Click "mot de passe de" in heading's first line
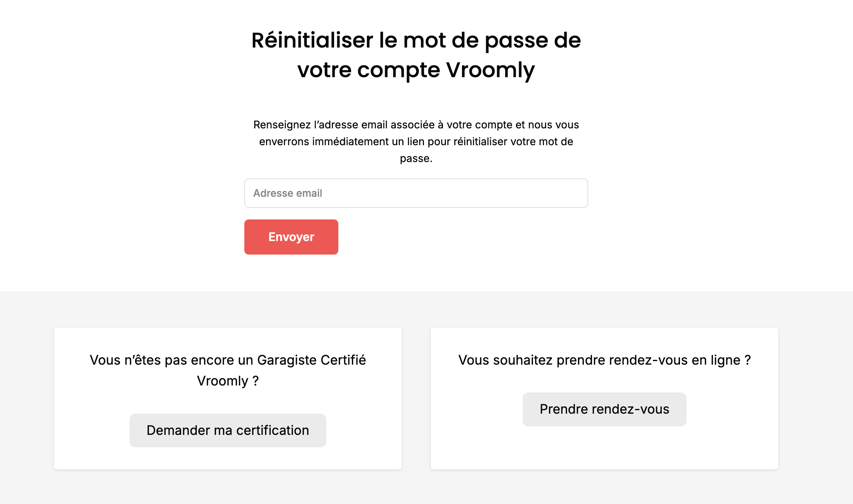This screenshot has width=853, height=504. tap(492, 41)
